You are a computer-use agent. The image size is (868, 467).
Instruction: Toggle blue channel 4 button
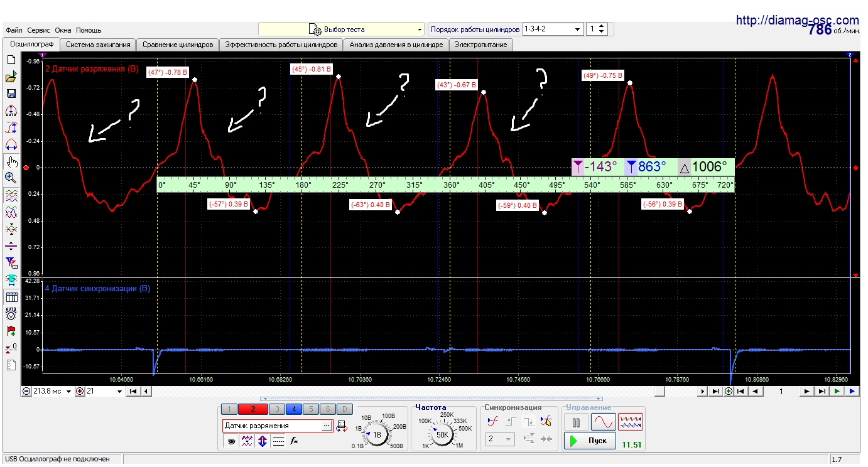[x=294, y=409]
